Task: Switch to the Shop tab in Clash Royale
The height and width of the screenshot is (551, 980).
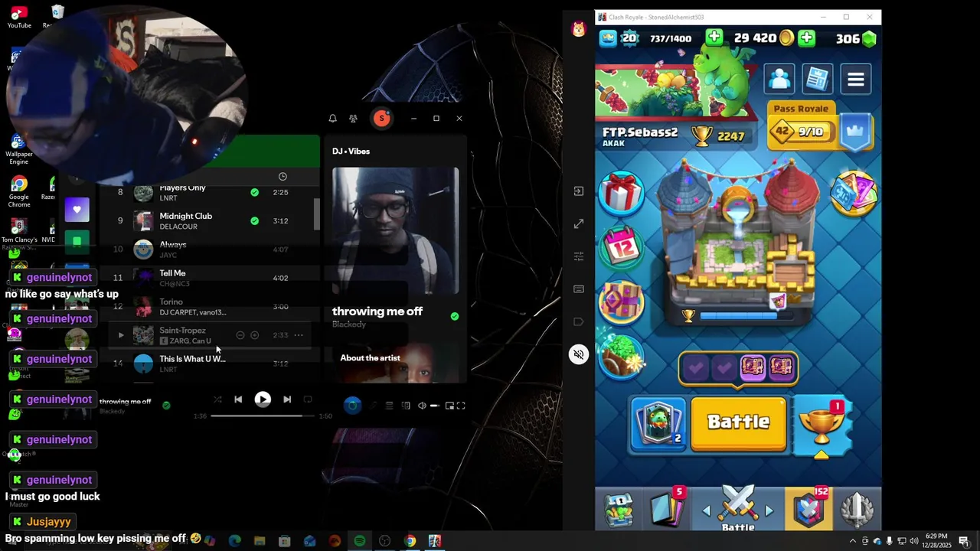Action: [x=620, y=510]
